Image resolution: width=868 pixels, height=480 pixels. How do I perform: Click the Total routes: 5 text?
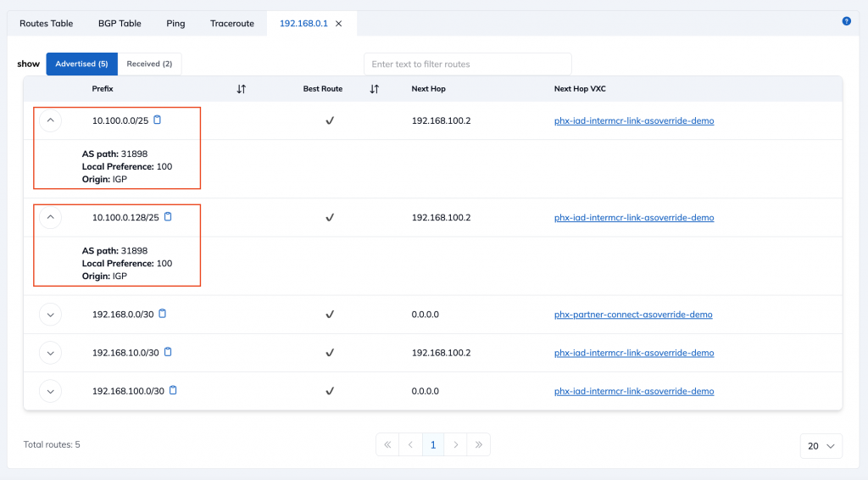52,444
